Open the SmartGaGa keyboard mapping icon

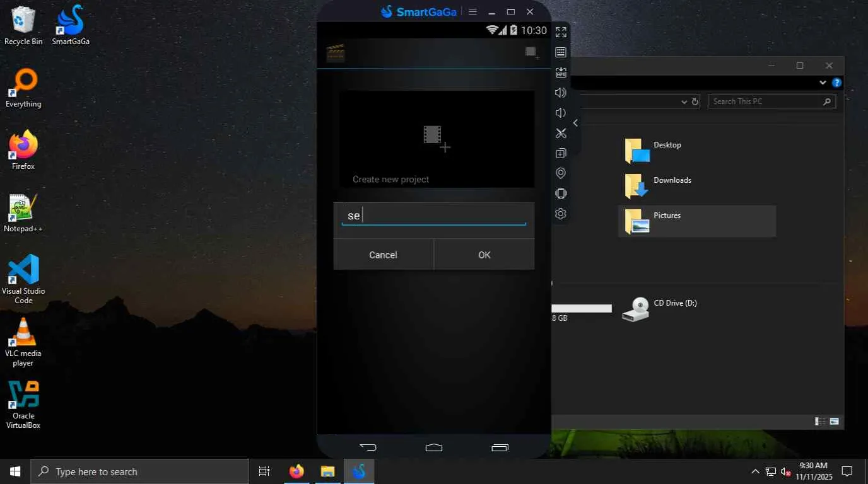[x=561, y=52]
